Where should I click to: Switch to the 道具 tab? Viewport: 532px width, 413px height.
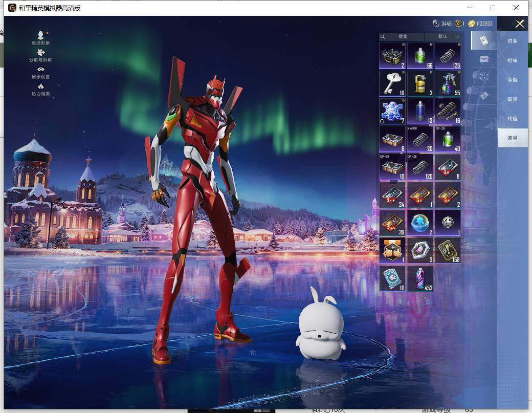click(x=513, y=138)
